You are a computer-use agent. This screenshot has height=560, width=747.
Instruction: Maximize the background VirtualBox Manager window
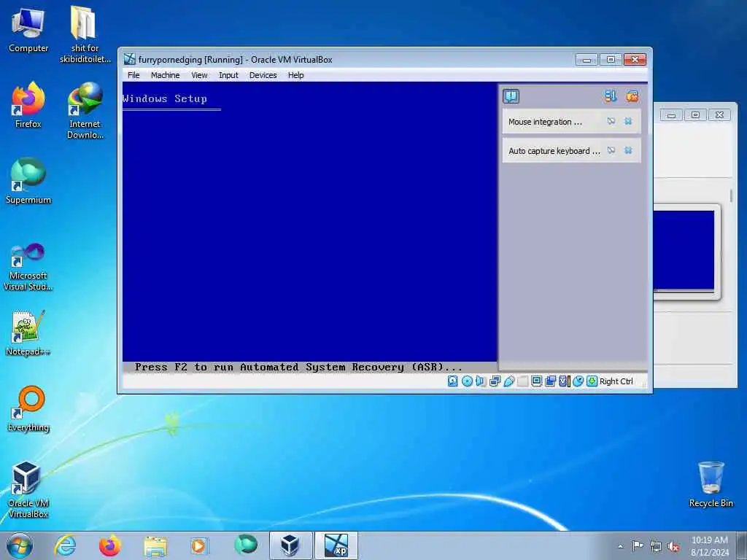click(x=695, y=114)
